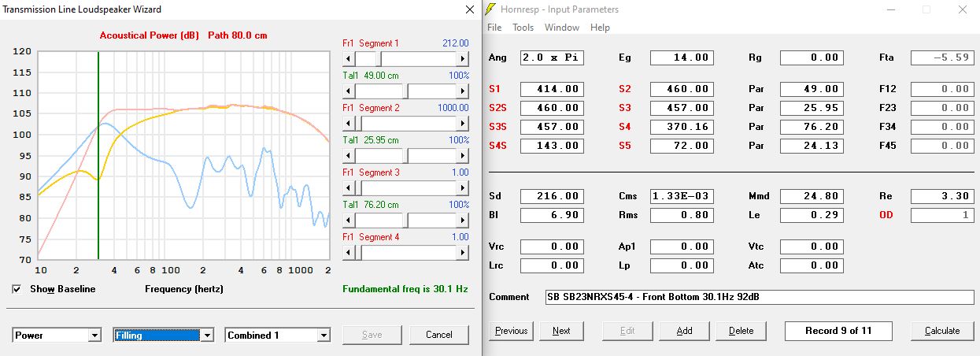
Task: Click the S4 field with 370.16
Action: point(682,127)
